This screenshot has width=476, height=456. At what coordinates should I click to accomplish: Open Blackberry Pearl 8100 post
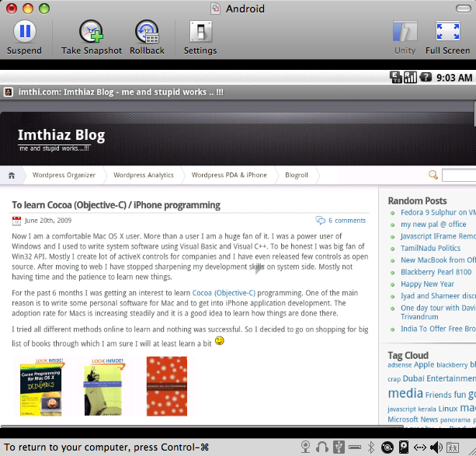point(436,272)
